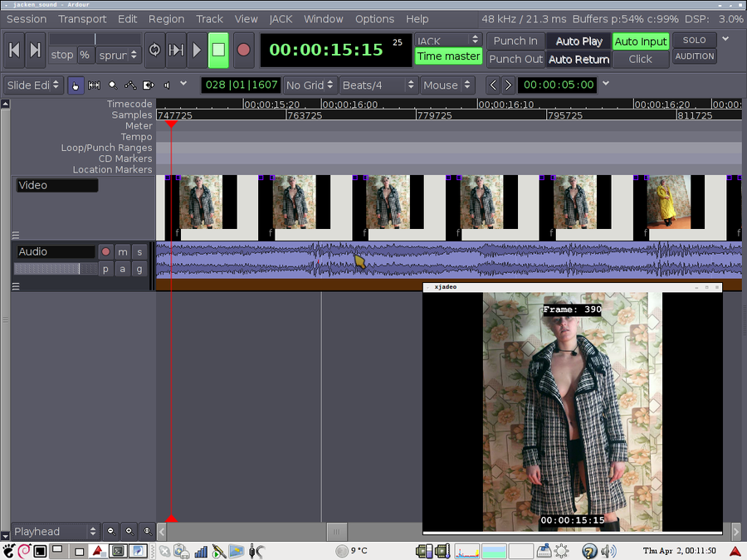Image resolution: width=747 pixels, height=560 pixels.
Task: Mute the Audio track
Action: pos(123,252)
